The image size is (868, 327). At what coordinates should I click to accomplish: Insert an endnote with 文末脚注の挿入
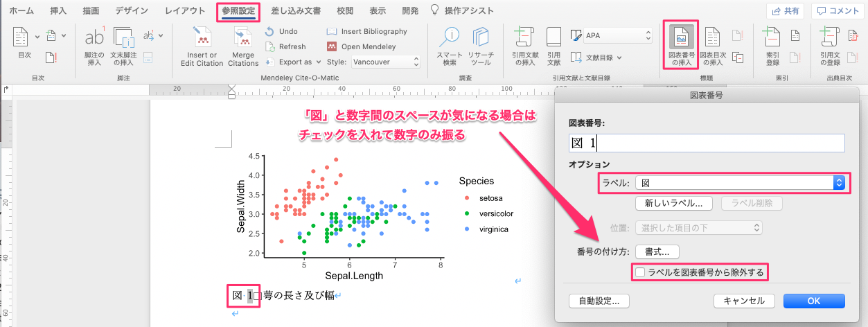pyautogui.click(x=123, y=46)
